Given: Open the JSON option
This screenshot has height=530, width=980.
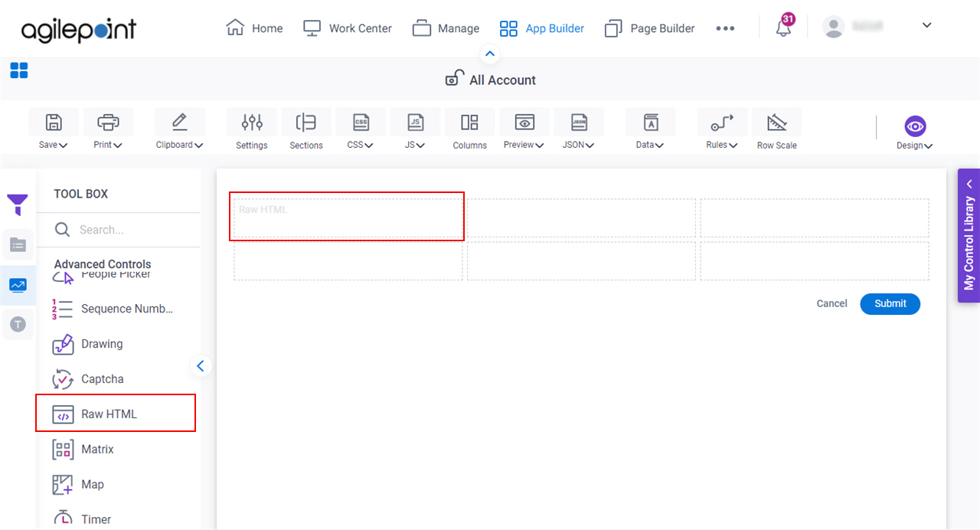Looking at the screenshot, I should tap(579, 129).
